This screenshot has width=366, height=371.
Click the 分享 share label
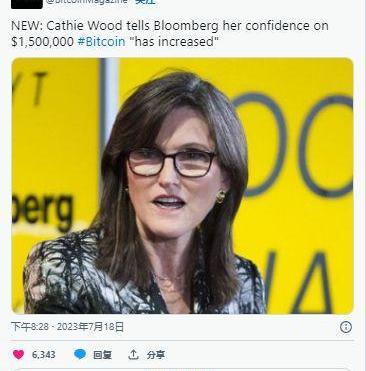156,355
